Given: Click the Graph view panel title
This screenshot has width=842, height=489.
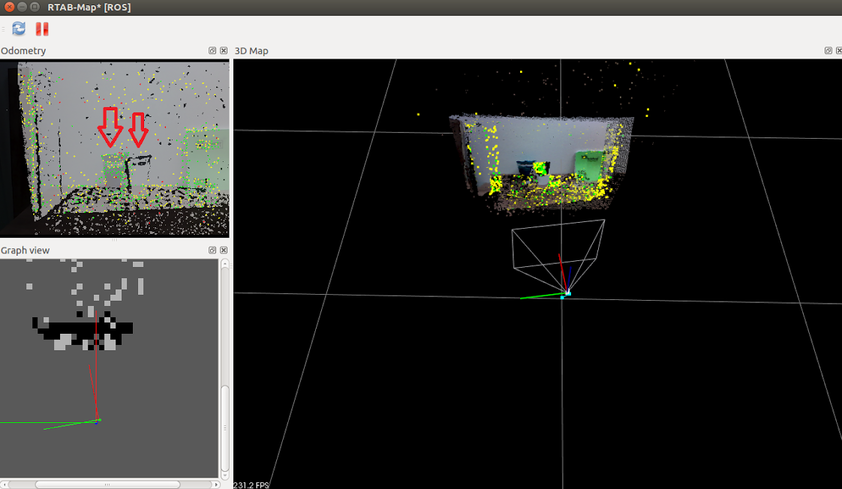Looking at the screenshot, I should (25, 250).
